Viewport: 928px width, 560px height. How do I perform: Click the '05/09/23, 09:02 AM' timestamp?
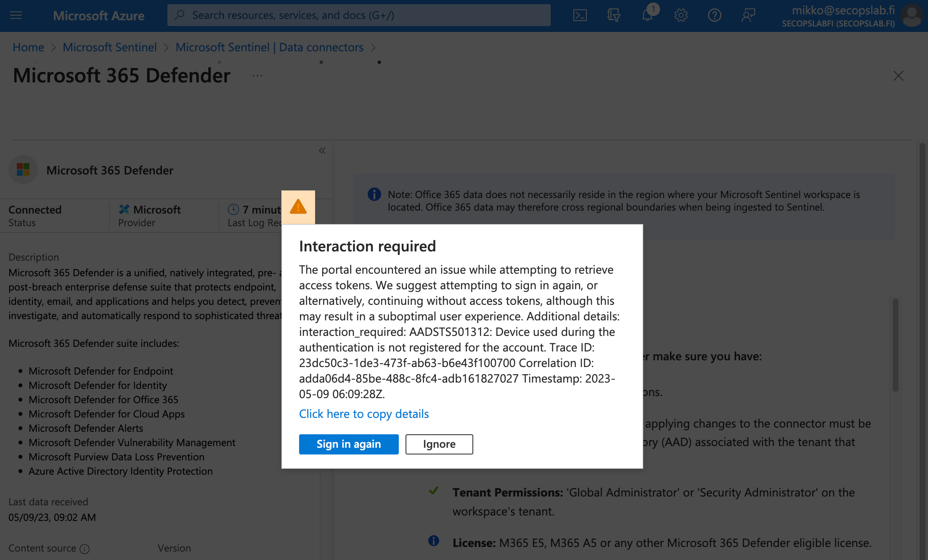[52, 517]
